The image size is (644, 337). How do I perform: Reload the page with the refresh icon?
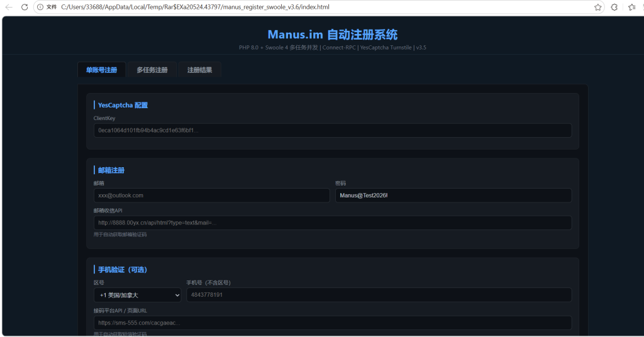(x=25, y=7)
